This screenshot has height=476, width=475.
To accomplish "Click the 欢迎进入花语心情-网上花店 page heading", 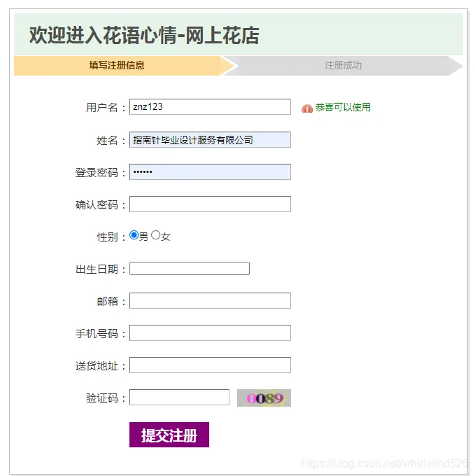I will click(x=144, y=35).
